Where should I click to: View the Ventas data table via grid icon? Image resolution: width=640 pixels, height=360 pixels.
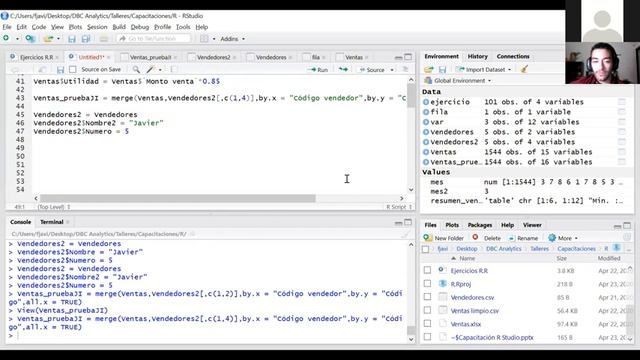pyautogui.click(x=621, y=152)
